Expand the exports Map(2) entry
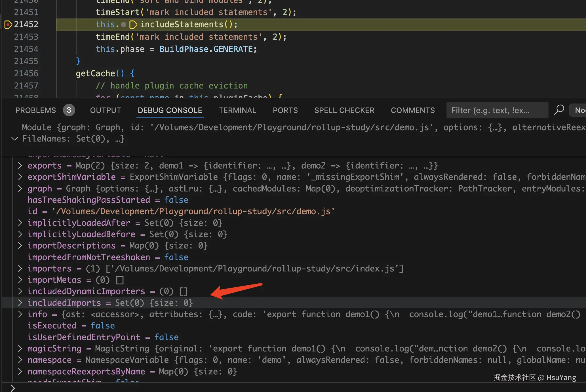 [x=20, y=166]
